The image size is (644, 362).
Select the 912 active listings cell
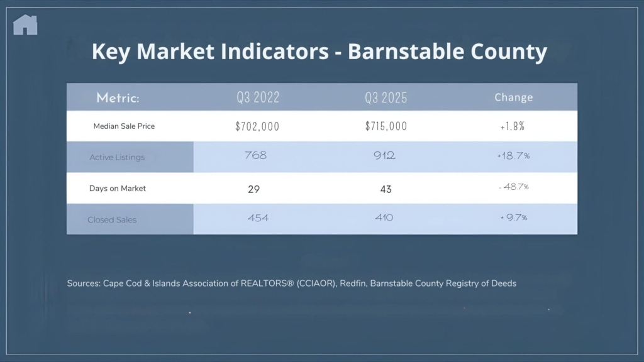coord(384,156)
